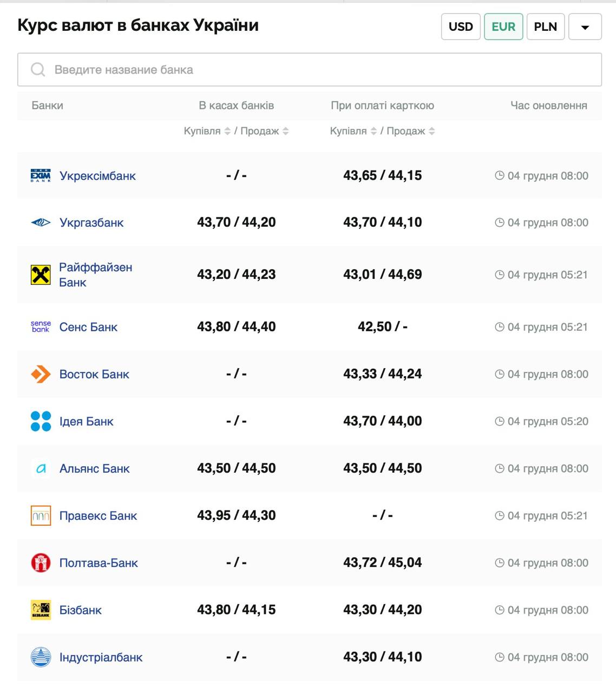The image size is (616, 693).
Task: Open the Альянс Банк link
Action: pyautogui.click(x=94, y=469)
